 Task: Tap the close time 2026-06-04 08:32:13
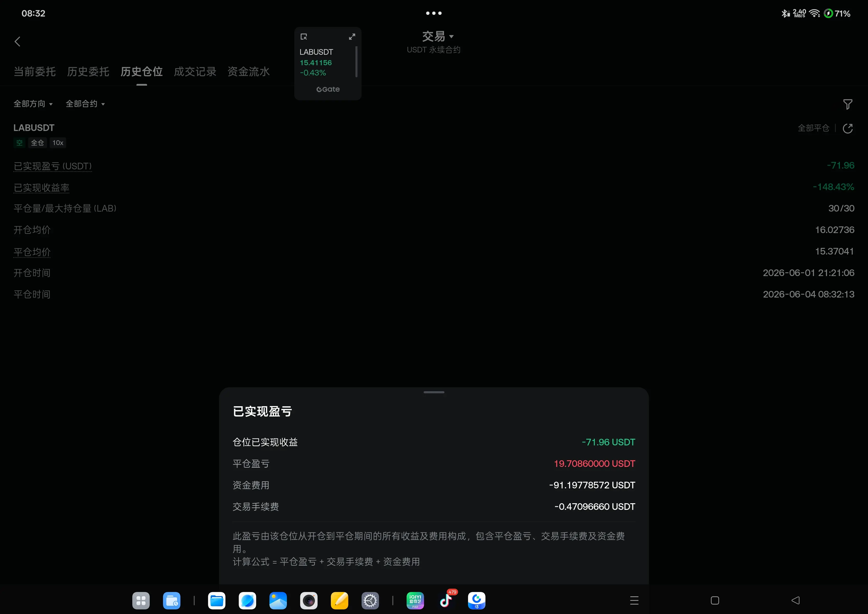[808, 294]
